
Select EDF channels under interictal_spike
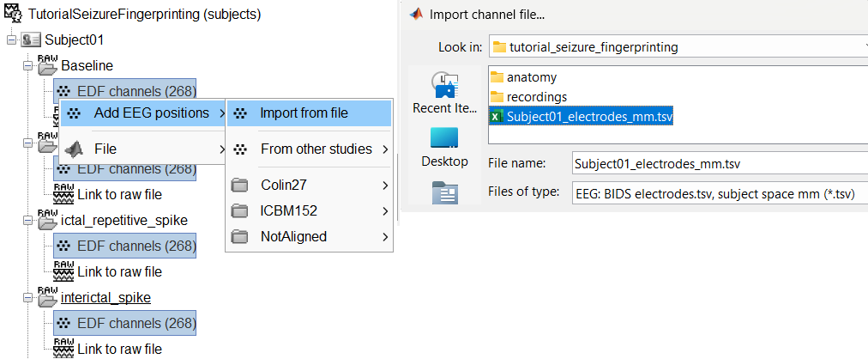coord(136,323)
